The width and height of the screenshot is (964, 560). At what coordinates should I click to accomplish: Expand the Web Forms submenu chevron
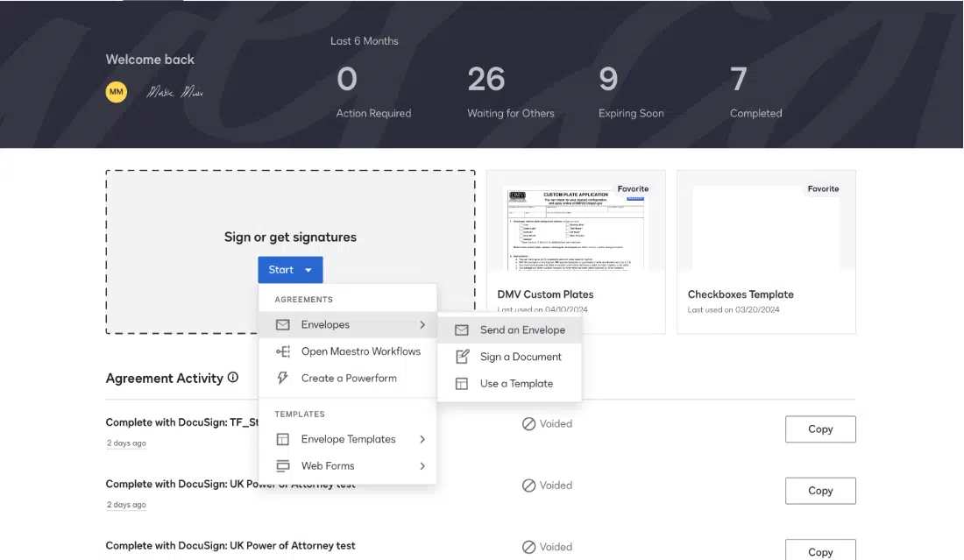(422, 466)
